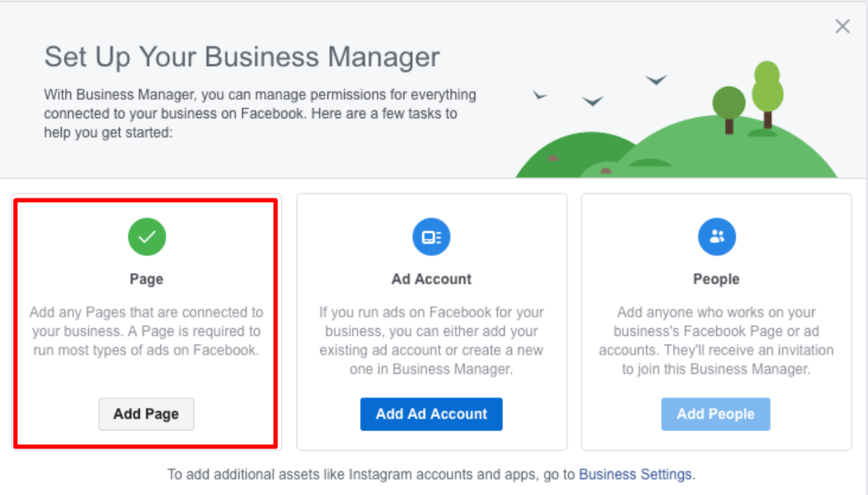Click the Set Up Your Business Manager title
The height and width of the screenshot is (495, 868).
(x=242, y=57)
